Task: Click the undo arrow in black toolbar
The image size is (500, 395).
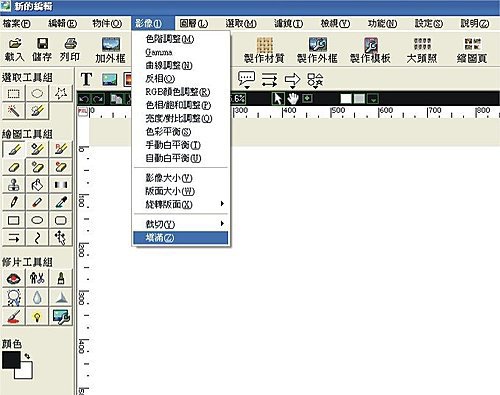Action: 84,99
